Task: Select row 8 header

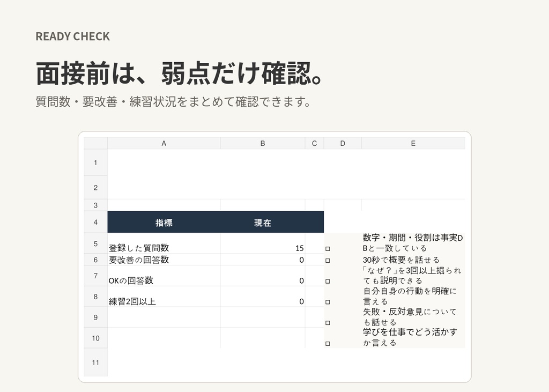Action: [x=95, y=297]
